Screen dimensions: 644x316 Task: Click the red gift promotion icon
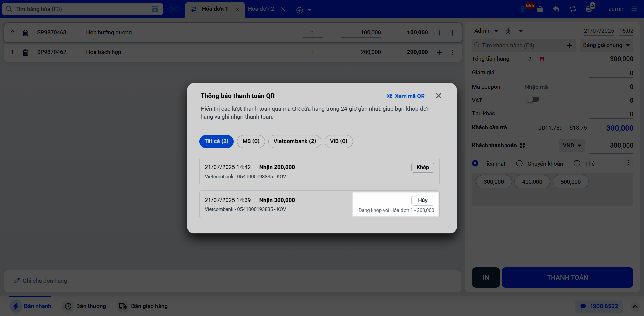(542, 59)
